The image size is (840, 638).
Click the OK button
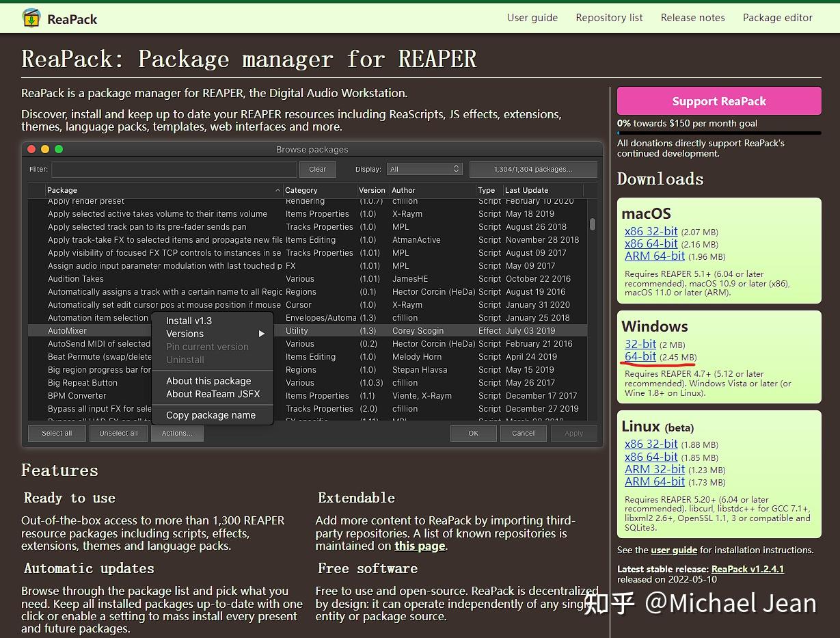coord(474,433)
